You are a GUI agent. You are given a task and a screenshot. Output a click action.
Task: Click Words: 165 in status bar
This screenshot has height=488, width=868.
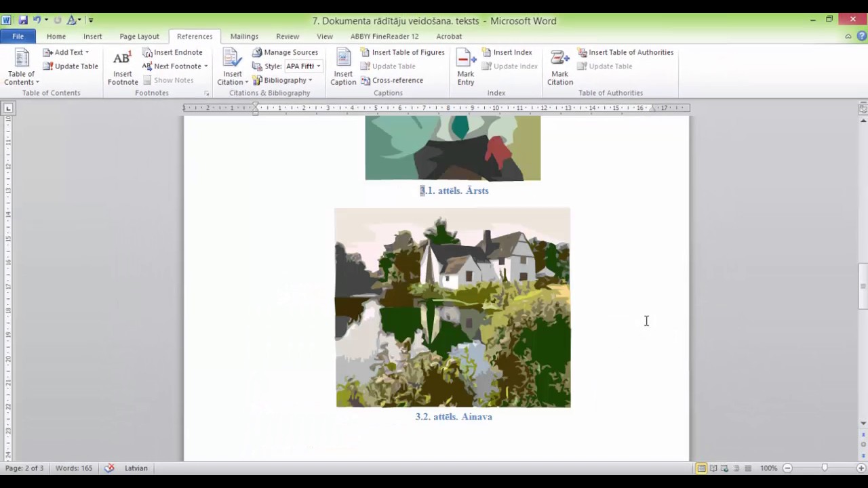click(x=74, y=468)
